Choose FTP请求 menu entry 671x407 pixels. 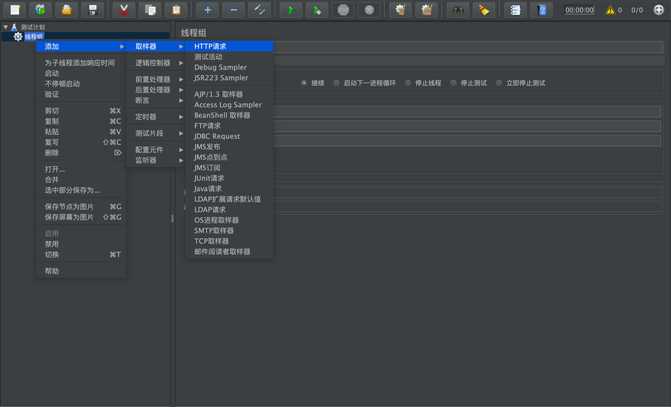point(230,126)
